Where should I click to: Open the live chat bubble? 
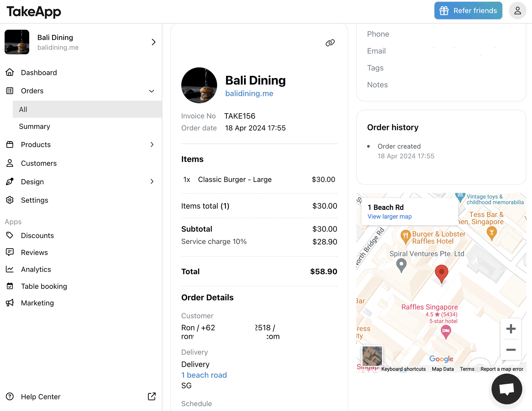[507, 389]
